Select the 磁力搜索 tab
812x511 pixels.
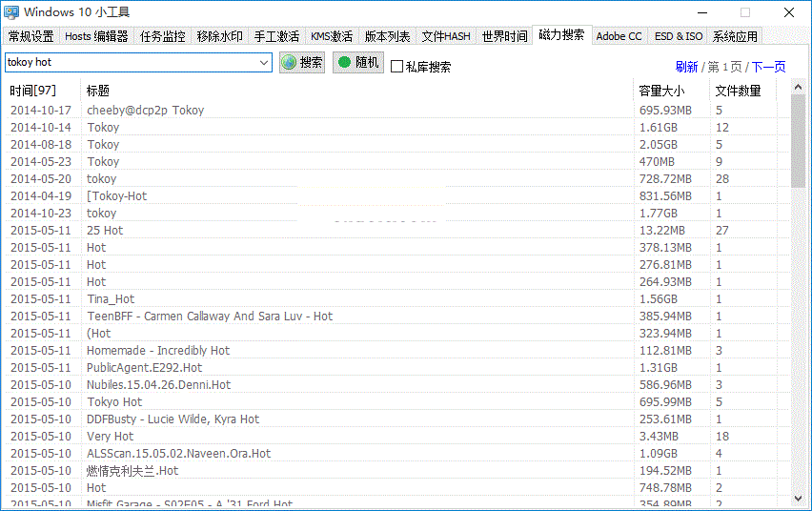(x=562, y=34)
